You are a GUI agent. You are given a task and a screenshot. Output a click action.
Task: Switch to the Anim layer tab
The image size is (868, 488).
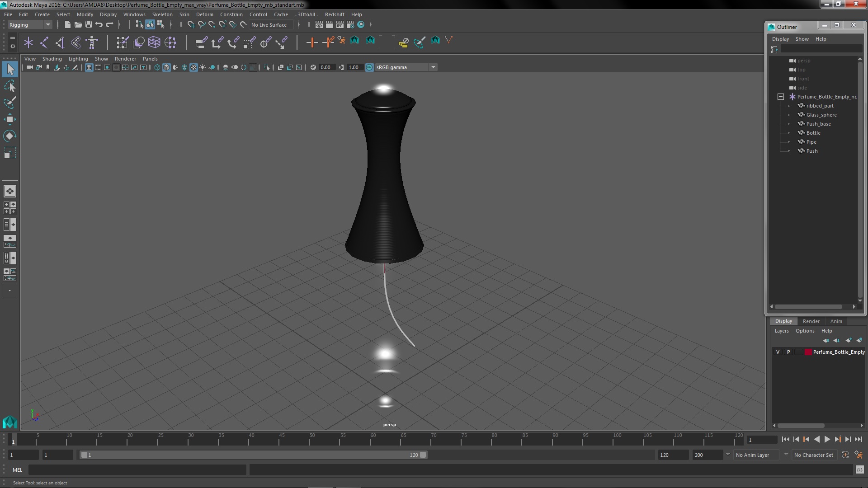(x=836, y=321)
